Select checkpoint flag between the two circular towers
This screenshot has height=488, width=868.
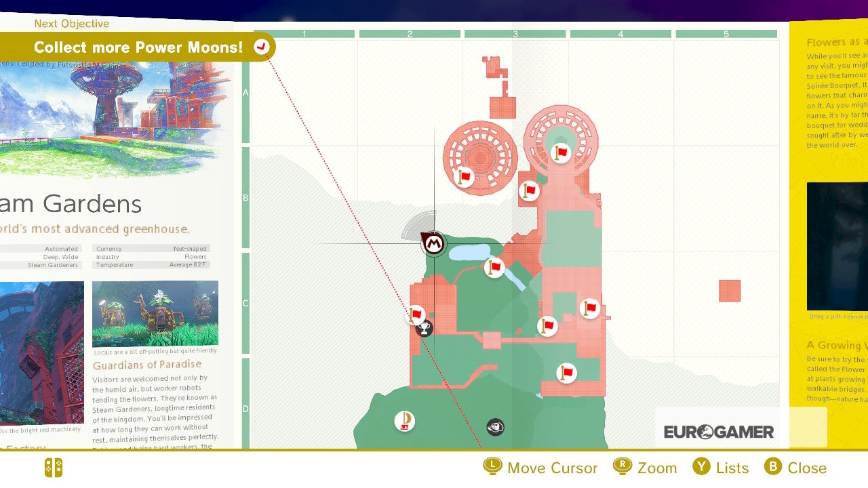click(x=529, y=191)
